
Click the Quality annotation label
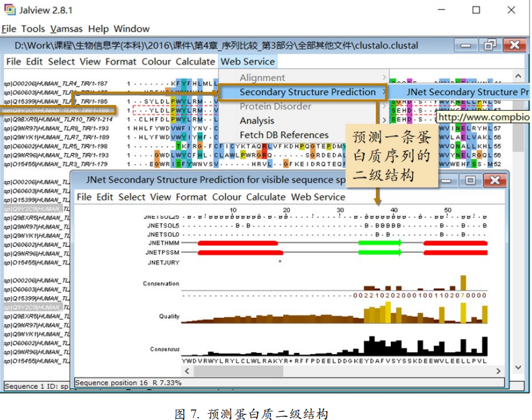point(169,316)
